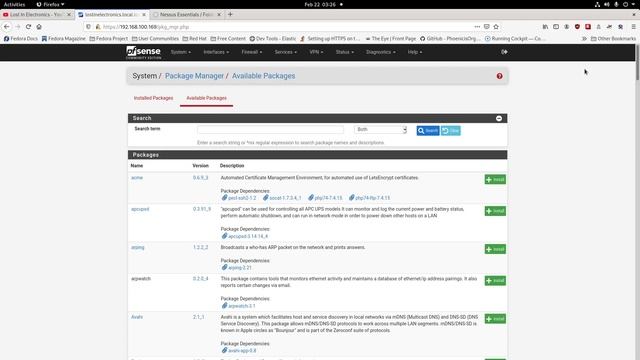Open the Firefox app menu in top bar
The image size is (640, 360).
click(50, 4)
